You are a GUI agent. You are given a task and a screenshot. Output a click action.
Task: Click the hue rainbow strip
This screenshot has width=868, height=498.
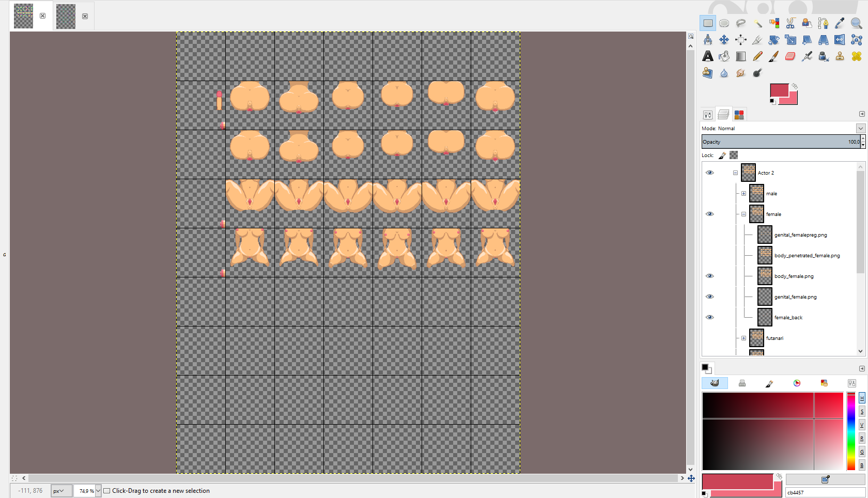(x=851, y=431)
